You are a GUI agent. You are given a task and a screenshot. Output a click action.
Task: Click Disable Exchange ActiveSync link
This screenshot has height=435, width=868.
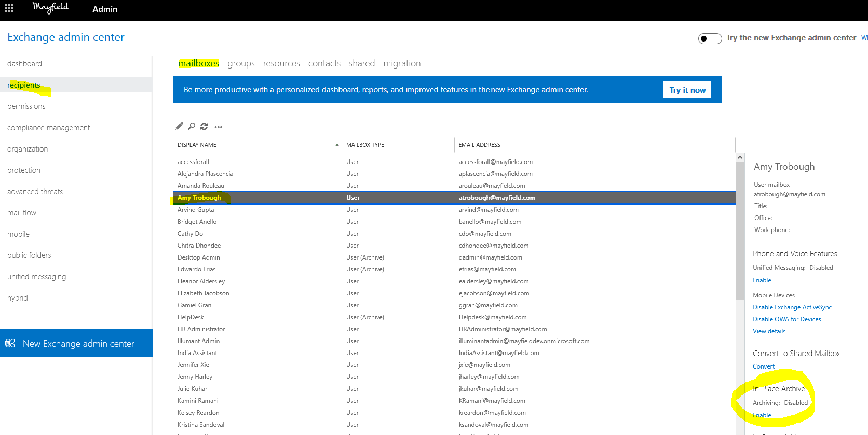coord(792,307)
